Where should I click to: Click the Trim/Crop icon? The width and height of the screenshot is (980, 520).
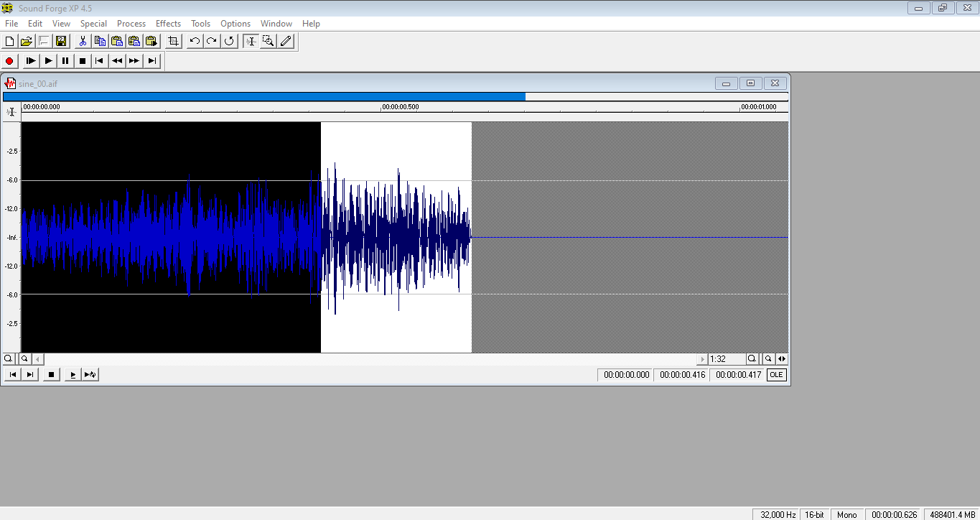[x=173, y=41]
